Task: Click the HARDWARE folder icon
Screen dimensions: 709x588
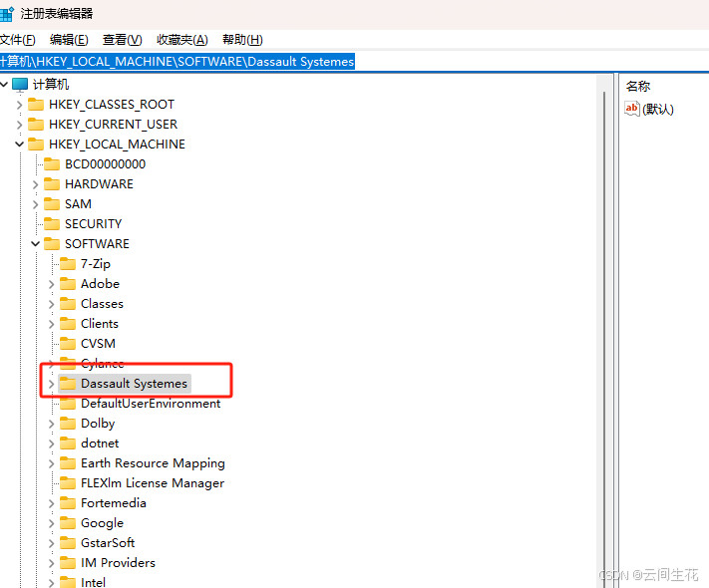Action: [52, 184]
